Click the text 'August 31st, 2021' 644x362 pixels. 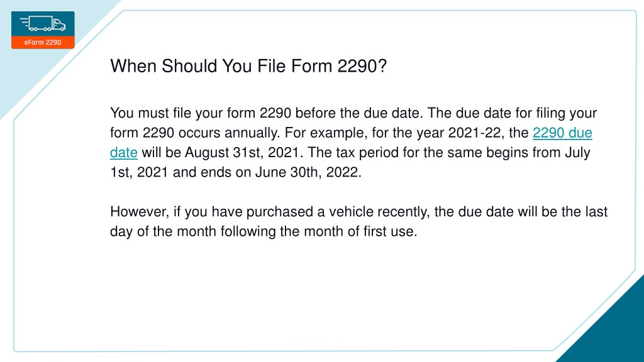(241, 153)
